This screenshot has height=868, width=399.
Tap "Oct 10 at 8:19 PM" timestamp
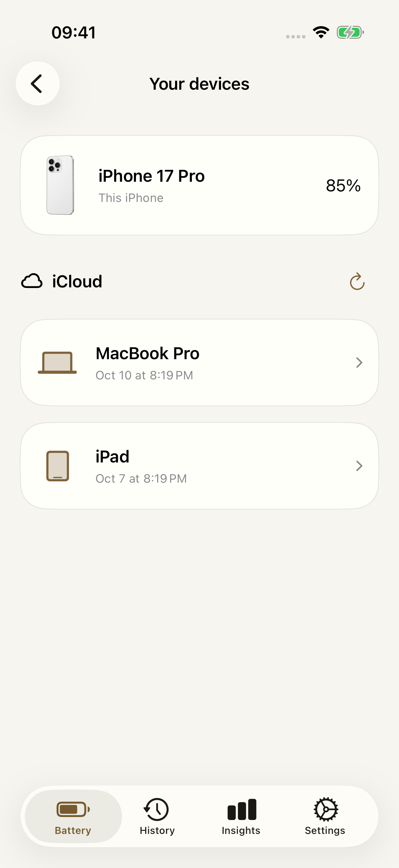(144, 375)
